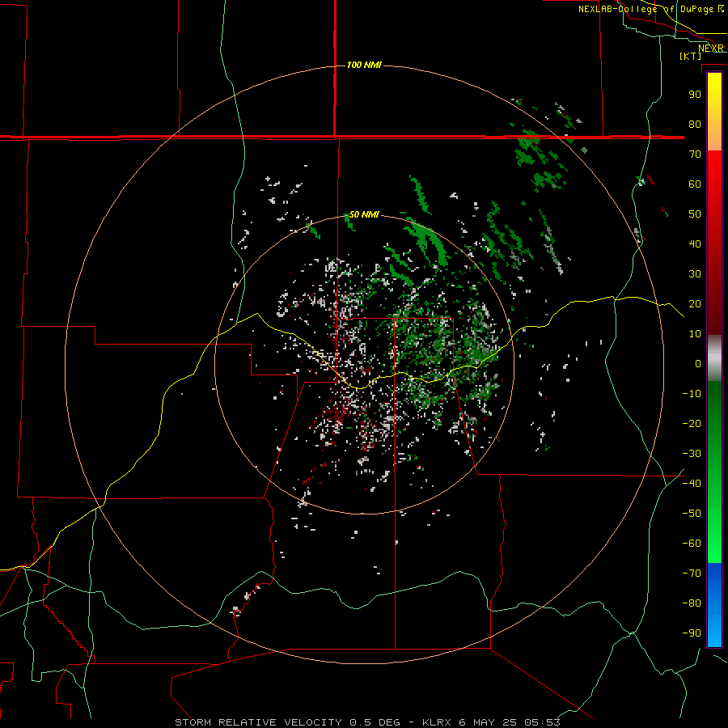The image size is (728, 728).
Task: Click the 90 value on the velocity scale
Action: coord(695,95)
